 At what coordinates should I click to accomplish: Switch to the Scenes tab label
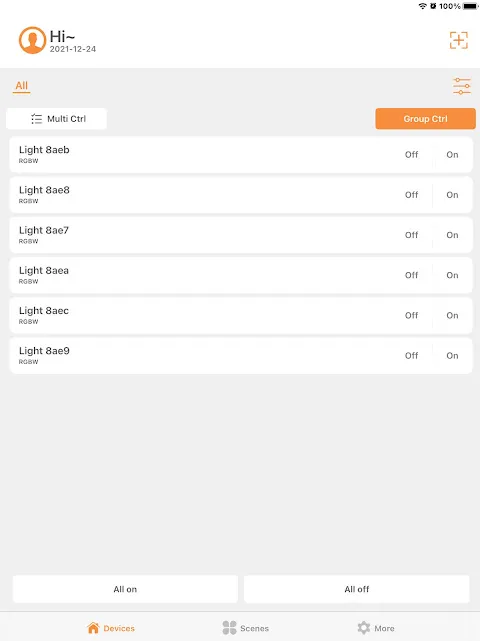point(254,628)
